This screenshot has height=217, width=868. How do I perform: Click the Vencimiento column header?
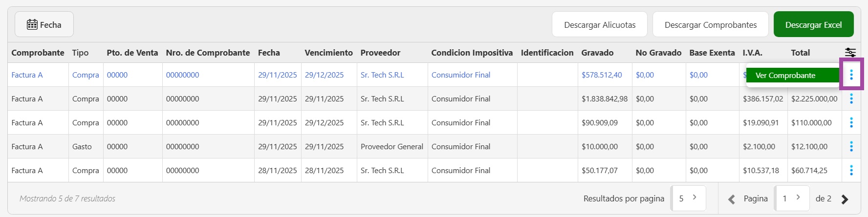point(328,53)
